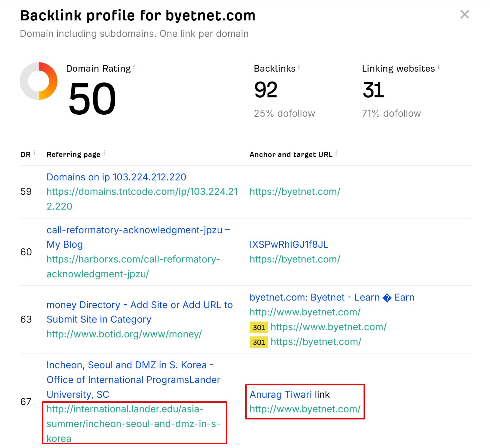Click the Anchor and target URL info icon

[336, 153]
